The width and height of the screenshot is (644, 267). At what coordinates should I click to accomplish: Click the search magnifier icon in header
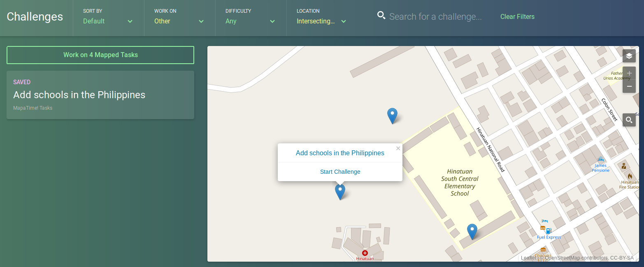381,16
